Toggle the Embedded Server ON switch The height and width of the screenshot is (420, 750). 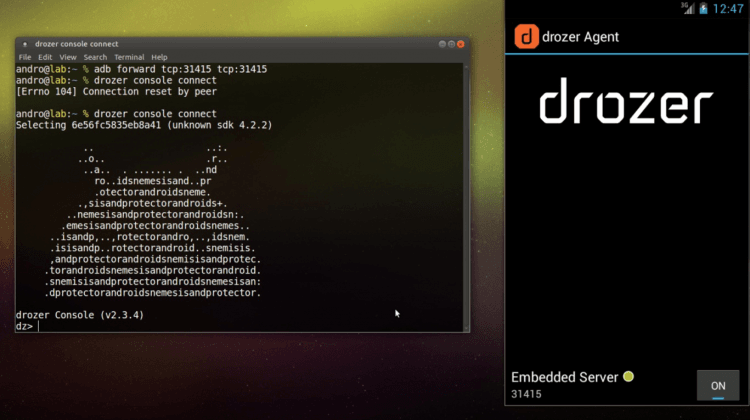(717, 386)
